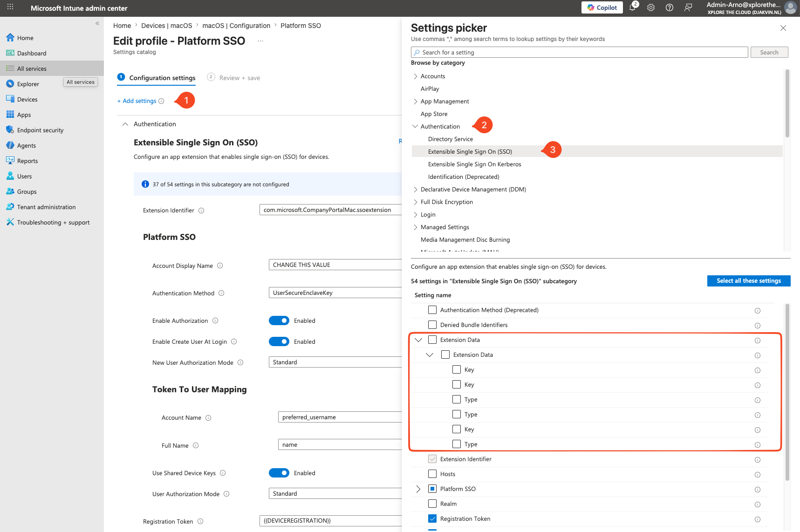The image size is (800, 532).
Task: Switch to the Review + save tab
Action: click(239, 78)
